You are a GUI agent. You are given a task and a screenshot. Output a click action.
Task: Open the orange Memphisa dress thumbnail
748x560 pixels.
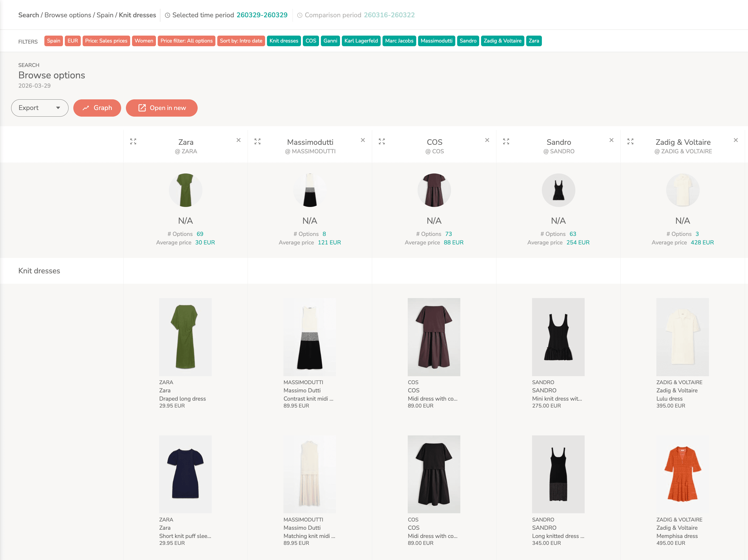[x=682, y=474]
